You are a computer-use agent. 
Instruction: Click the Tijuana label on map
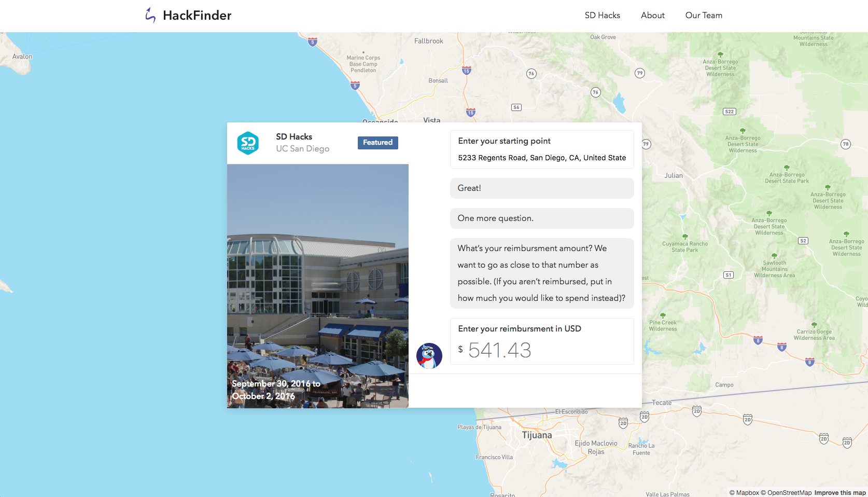(537, 435)
